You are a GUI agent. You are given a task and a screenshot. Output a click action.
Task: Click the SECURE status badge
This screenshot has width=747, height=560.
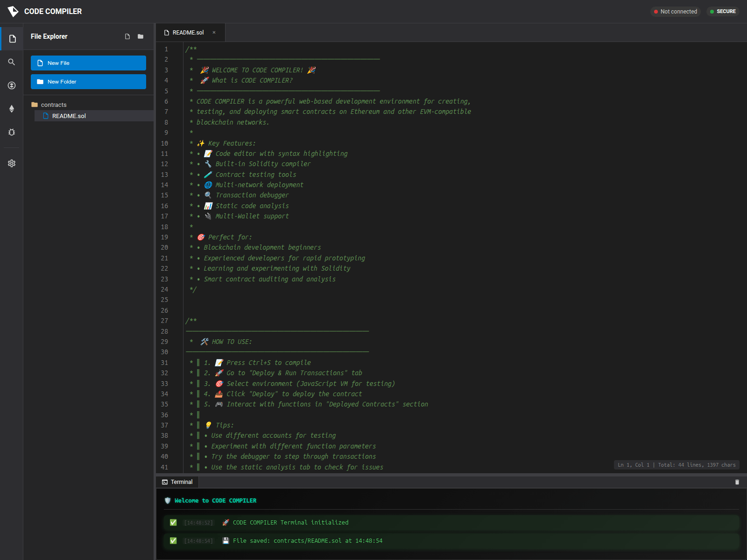click(x=723, y=11)
